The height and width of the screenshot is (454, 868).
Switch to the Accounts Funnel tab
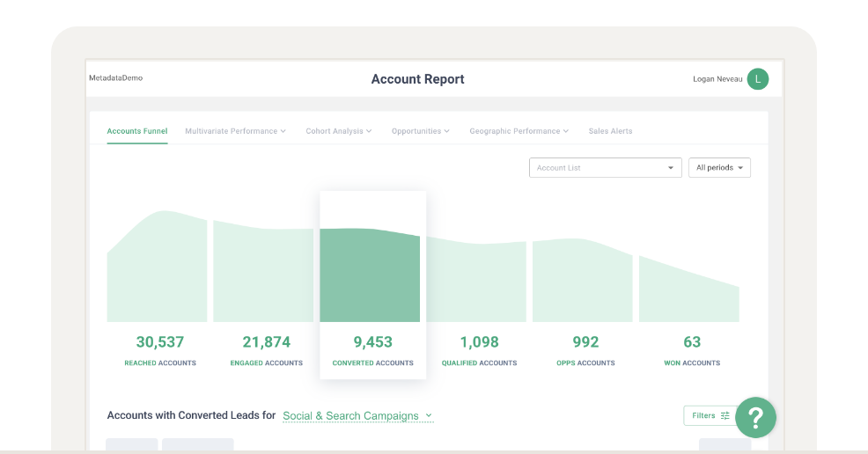tap(137, 131)
